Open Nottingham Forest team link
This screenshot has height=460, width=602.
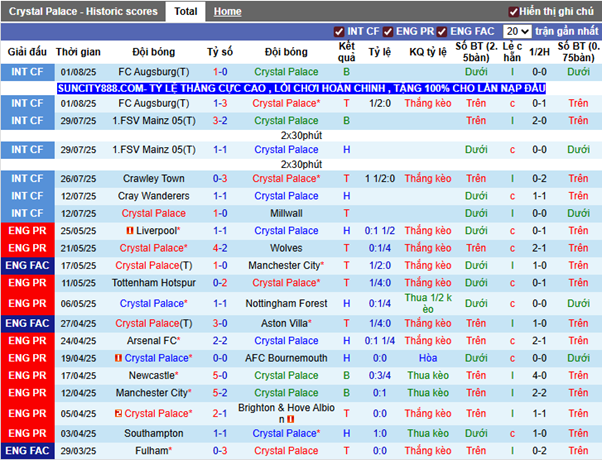click(x=286, y=303)
